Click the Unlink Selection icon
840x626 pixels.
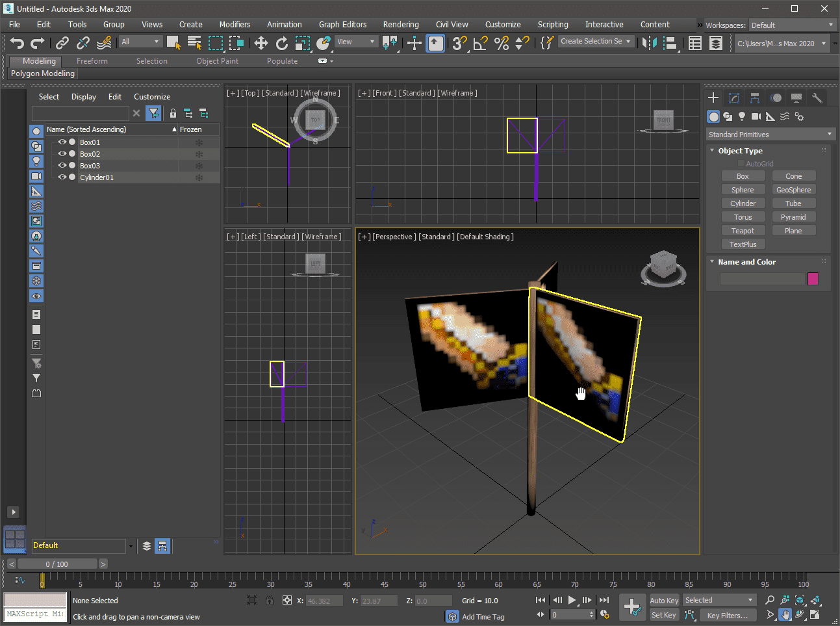click(83, 43)
